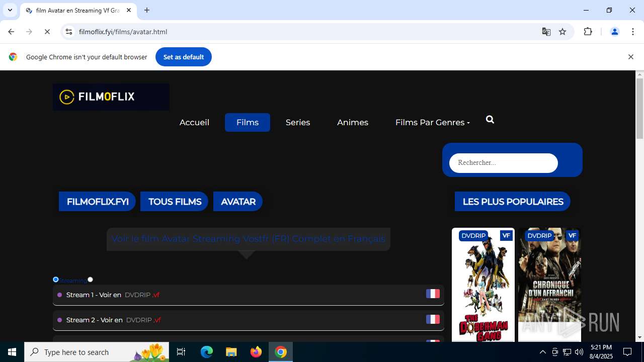Image resolution: width=644 pixels, height=362 pixels.
Task: Open the volume speaker tray icon
Action: coord(579,352)
